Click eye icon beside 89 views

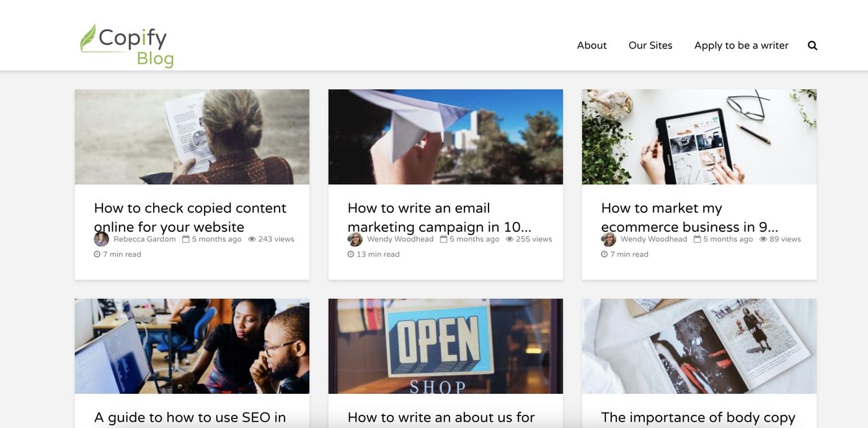click(x=763, y=239)
